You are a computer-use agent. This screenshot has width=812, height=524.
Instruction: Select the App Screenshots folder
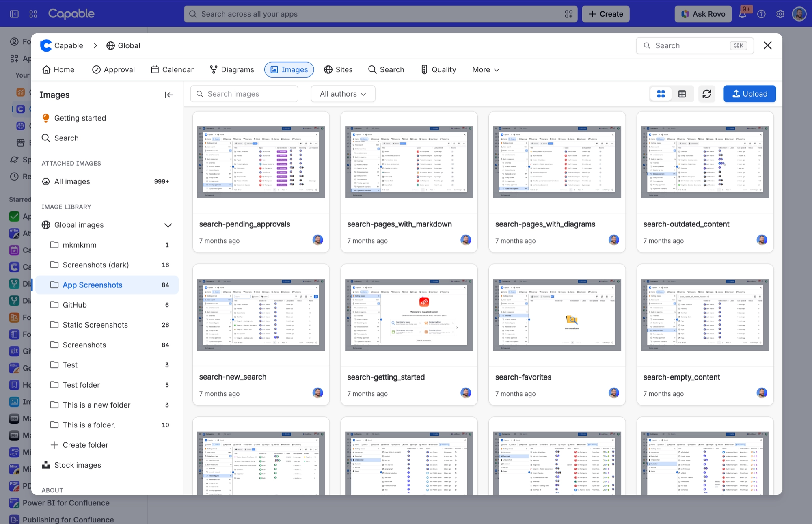tap(107, 285)
